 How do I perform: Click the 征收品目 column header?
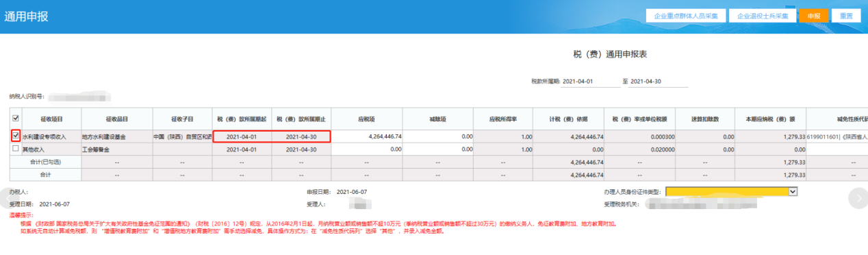point(116,119)
